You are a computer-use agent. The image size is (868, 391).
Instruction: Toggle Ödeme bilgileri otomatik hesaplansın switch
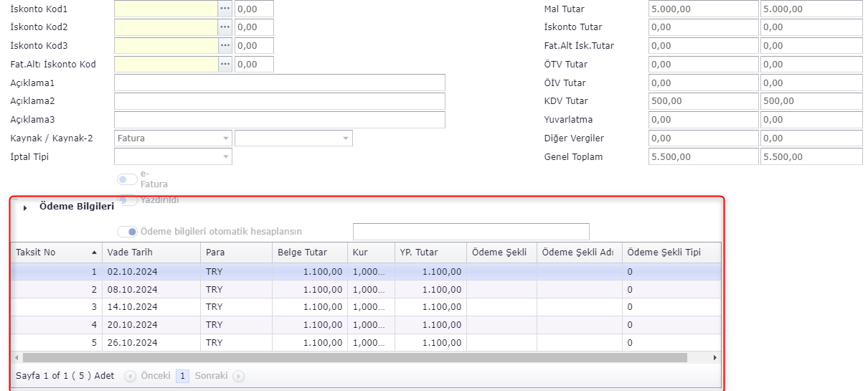click(x=127, y=232)
